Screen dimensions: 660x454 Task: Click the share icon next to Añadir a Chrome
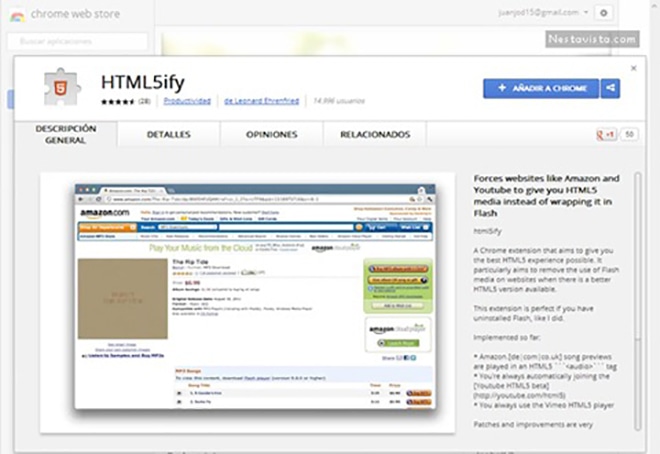pyautogui.click(x=610, y=88)
